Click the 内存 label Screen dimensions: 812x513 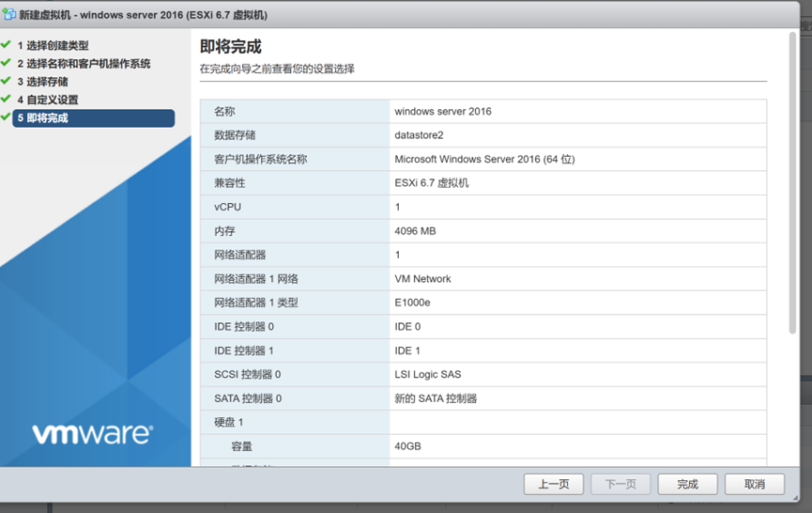pyautogui.click(x=224, y=231)
